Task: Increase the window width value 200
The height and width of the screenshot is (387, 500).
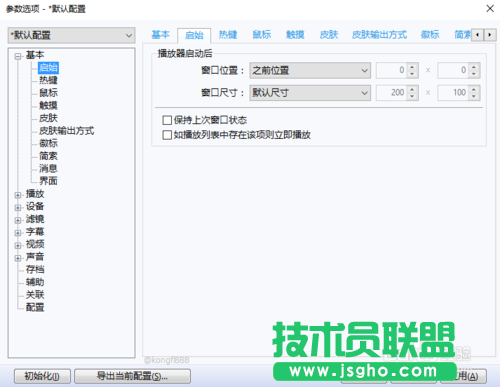Action: [412, 89]
